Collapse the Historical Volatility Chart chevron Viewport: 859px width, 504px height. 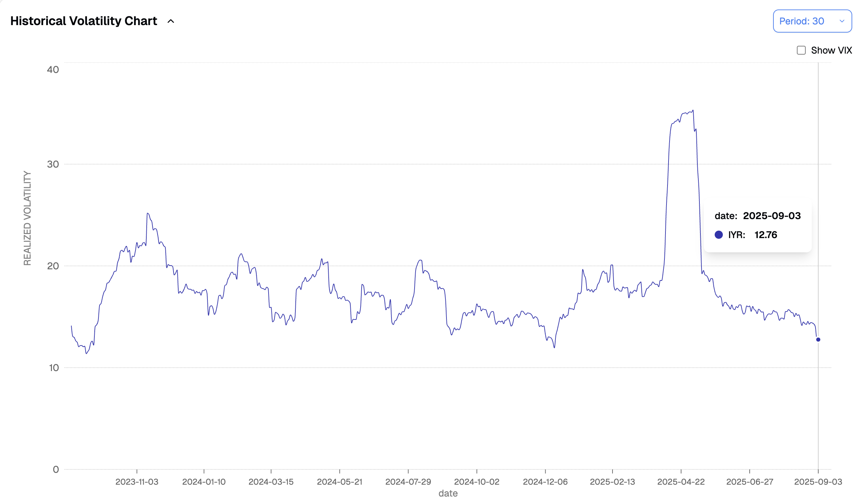(x=171, y=21)
